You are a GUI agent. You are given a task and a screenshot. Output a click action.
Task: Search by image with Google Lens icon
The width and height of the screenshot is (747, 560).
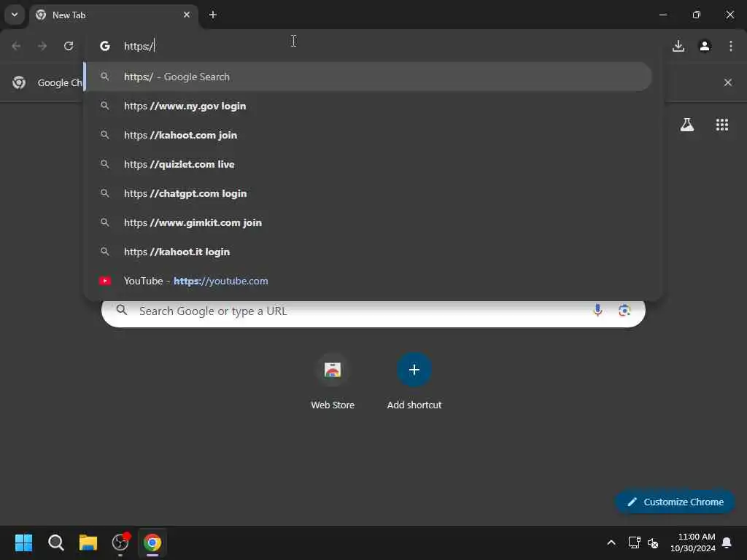[624, 311]
